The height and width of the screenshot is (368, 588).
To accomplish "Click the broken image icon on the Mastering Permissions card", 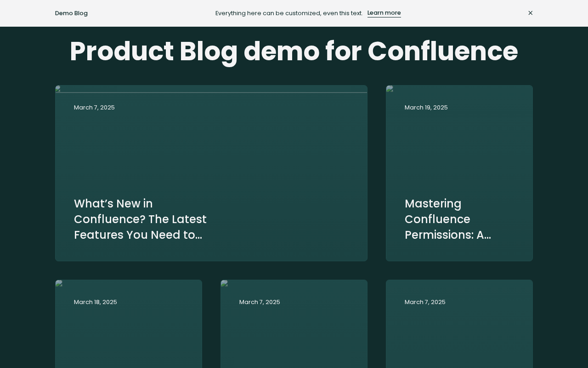I will (x=390, y=89).
